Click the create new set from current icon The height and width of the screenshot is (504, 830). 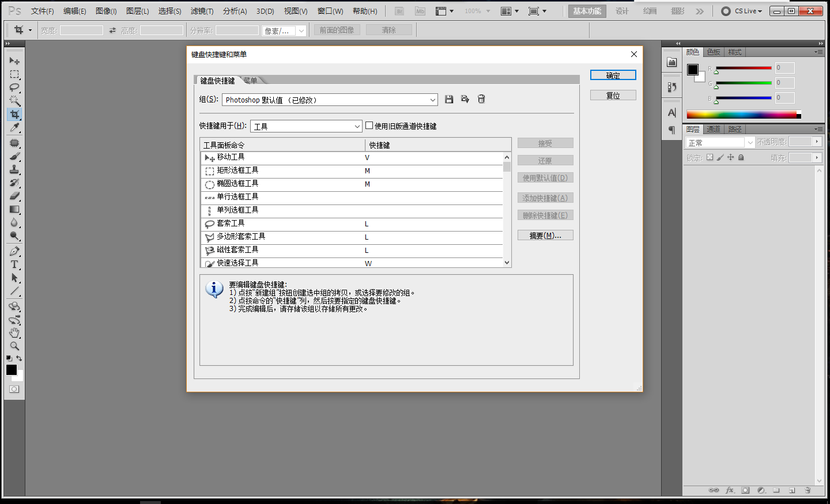coord(465,99)
